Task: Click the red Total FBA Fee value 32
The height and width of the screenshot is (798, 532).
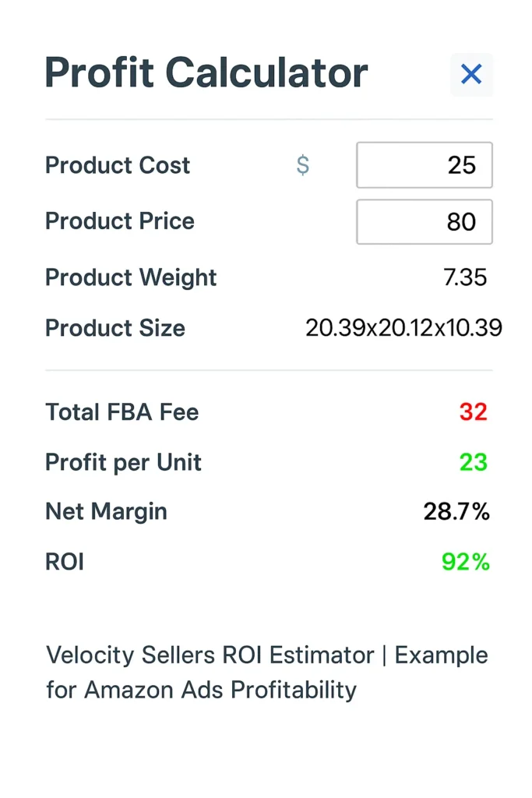Action: pos(473,412)
